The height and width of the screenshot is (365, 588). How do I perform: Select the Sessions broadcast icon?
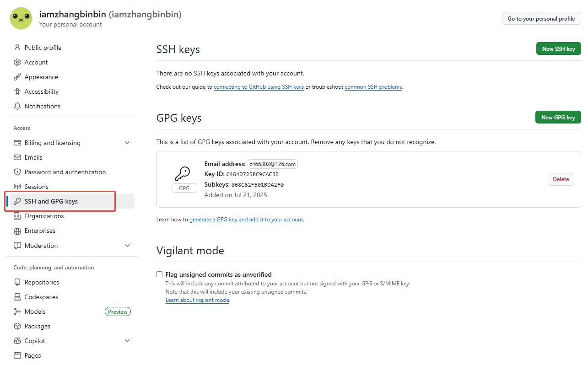point(17,186)
